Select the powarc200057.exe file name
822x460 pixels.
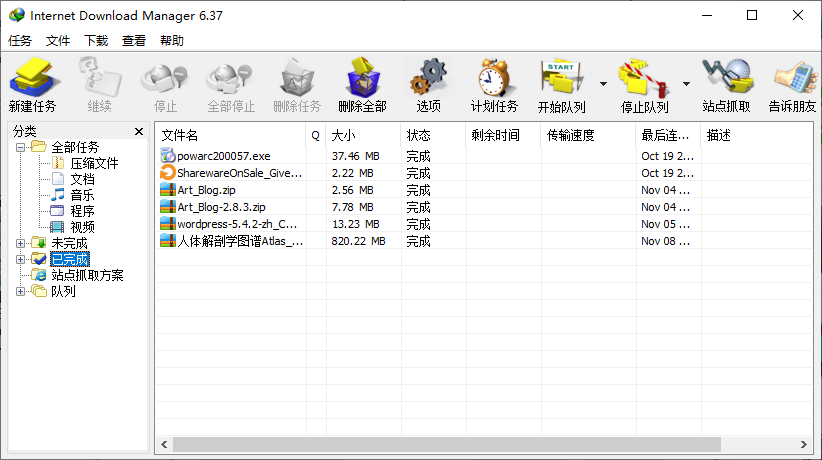pos(224,156)
